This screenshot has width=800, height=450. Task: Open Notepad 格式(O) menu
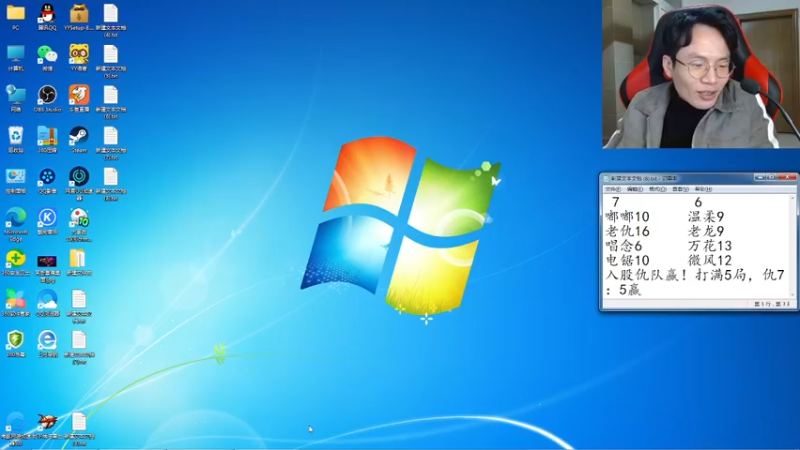657,189
